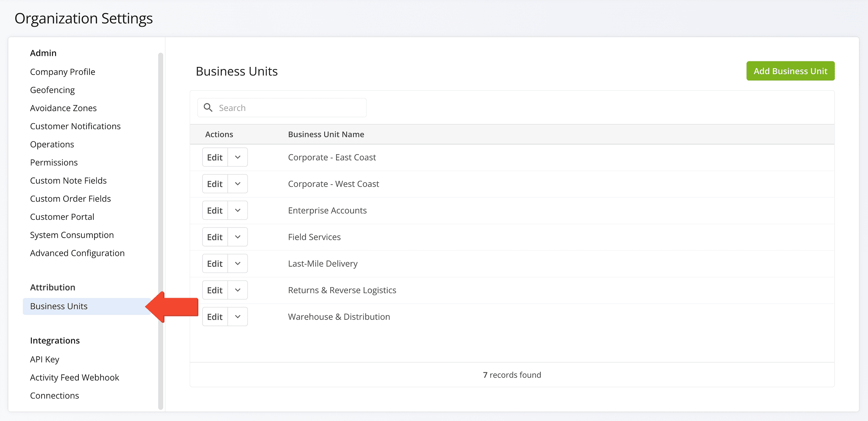The height and width of the screenshot is (421, 868).
Task: Expand actions chevron for Enterprise Accounts
Action: point(238,210)
